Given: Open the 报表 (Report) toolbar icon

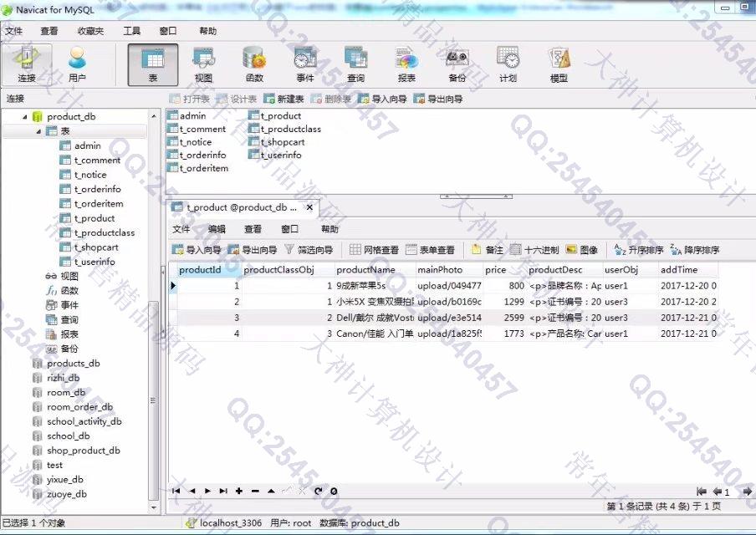Looking at the screenshot, I should pos(406,64).
